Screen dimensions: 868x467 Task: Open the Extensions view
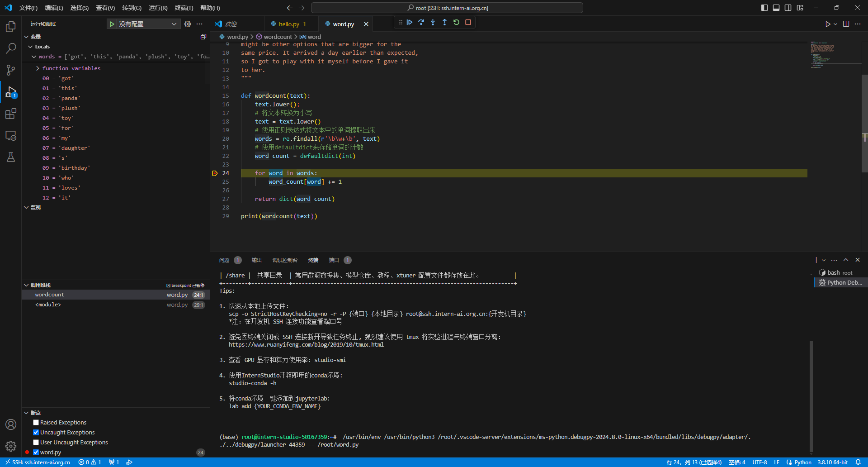[x=11, y=114]
